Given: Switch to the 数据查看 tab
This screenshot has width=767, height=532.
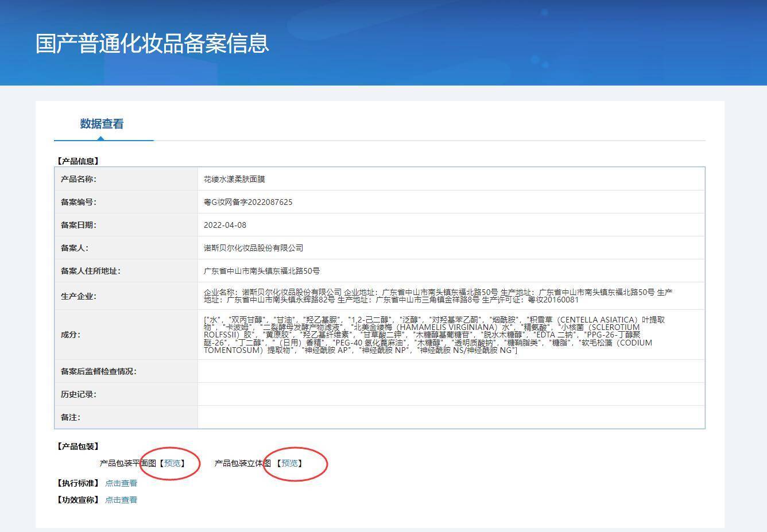Looking at the screenshot, I should click(x=102, y=124).
